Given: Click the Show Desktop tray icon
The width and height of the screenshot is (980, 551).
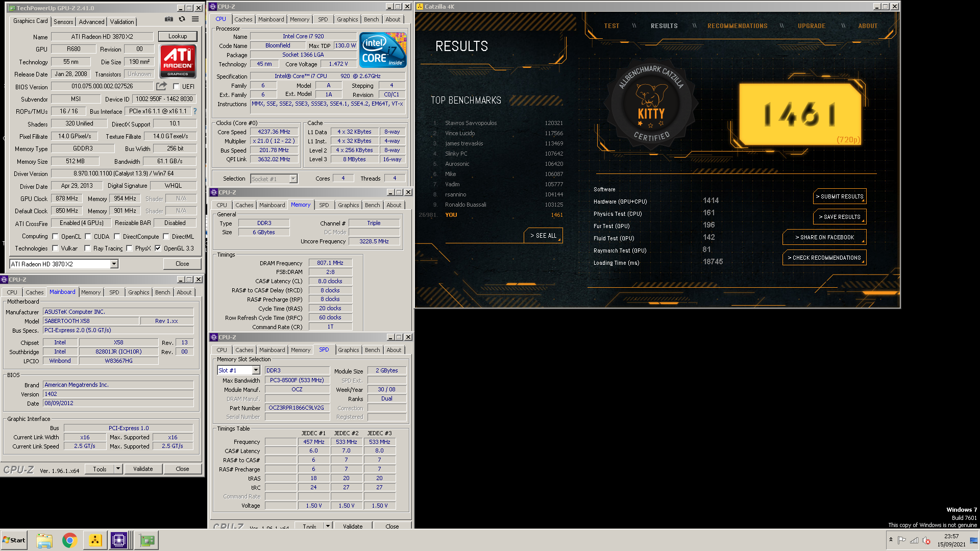Looking at the screenshot, I should (974, 540).
